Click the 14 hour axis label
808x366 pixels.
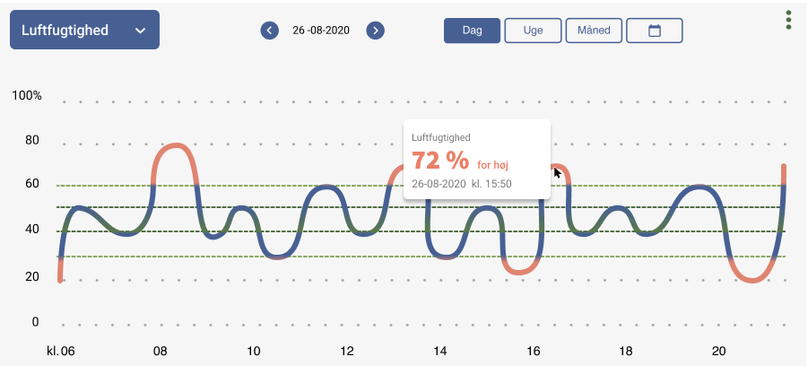(440, 352)
